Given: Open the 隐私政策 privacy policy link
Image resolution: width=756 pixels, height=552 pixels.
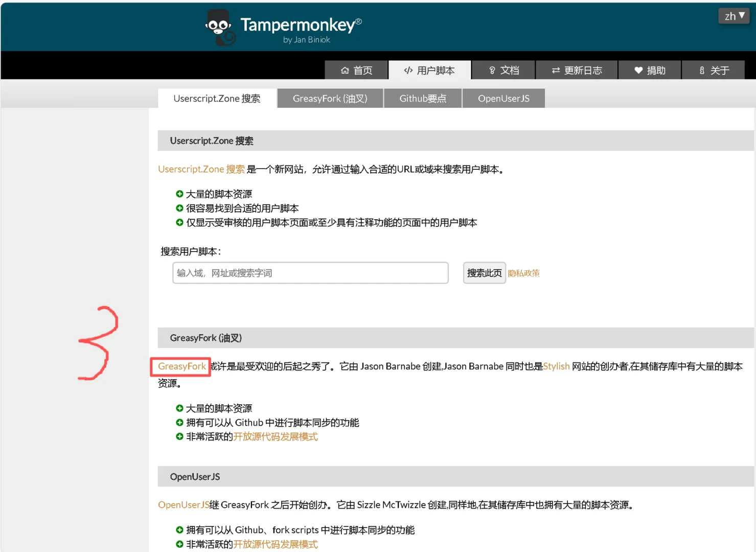Looking at the screenshot, I should tap(524, 273).
